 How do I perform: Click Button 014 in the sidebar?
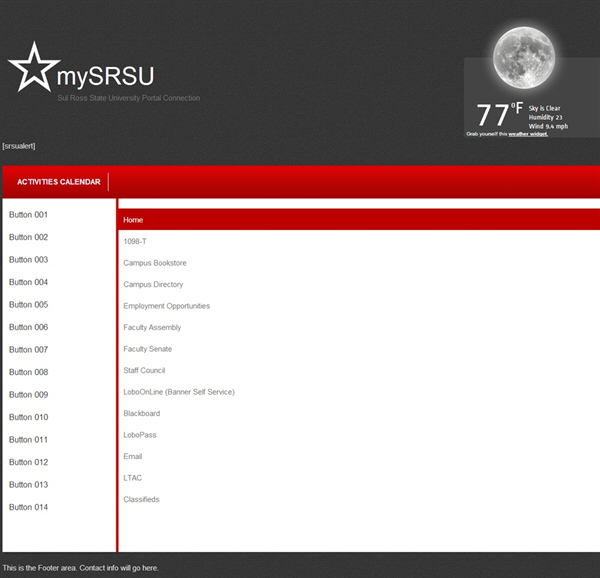click(28, 507)
